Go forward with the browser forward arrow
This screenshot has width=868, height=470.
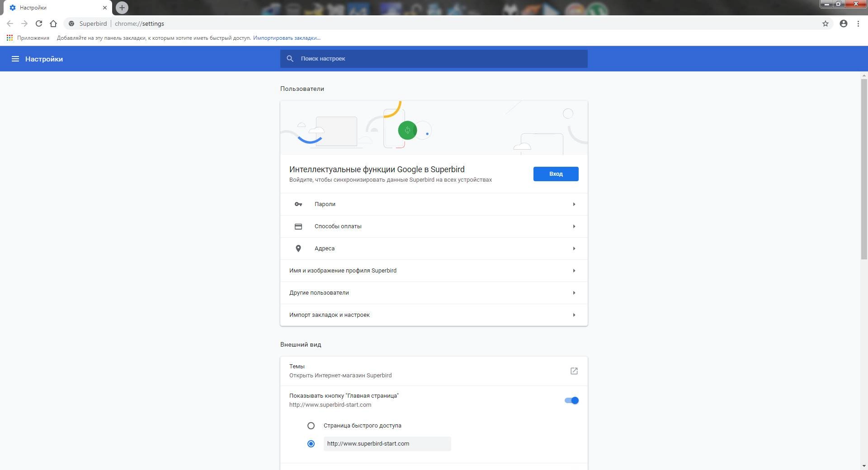(24, 23)
